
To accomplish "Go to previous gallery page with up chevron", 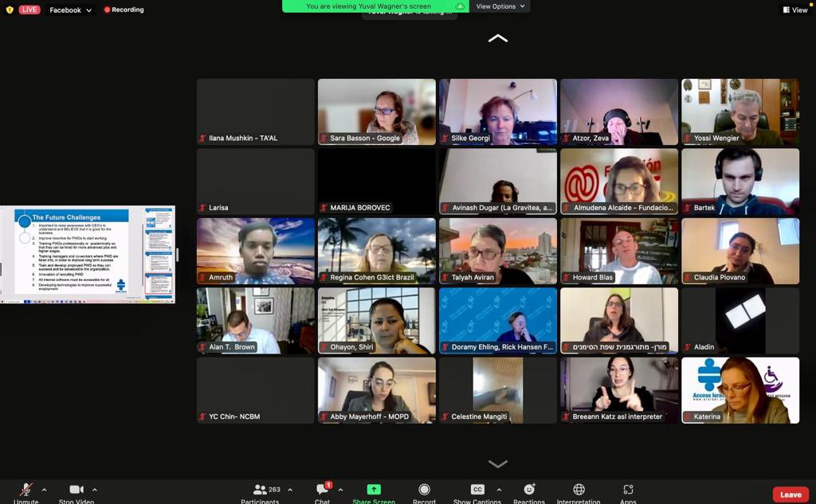I will click(497, 38).
